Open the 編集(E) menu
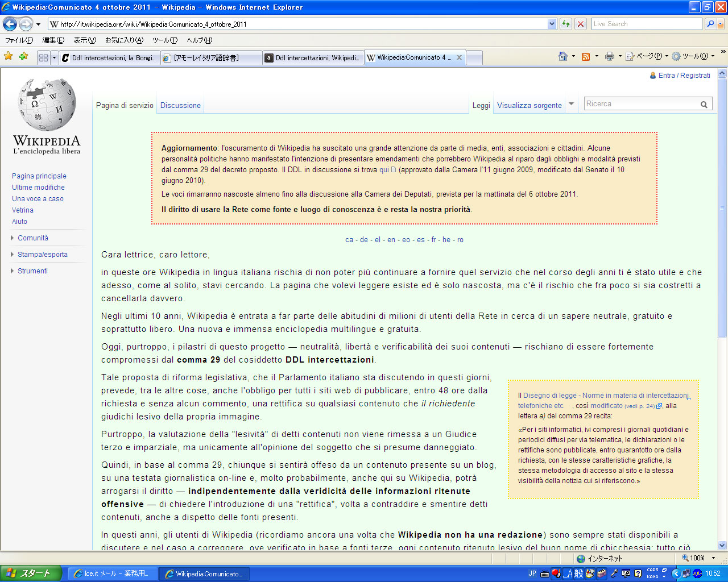This screenshot has height=582, width=728. click(x=53, y=40)
